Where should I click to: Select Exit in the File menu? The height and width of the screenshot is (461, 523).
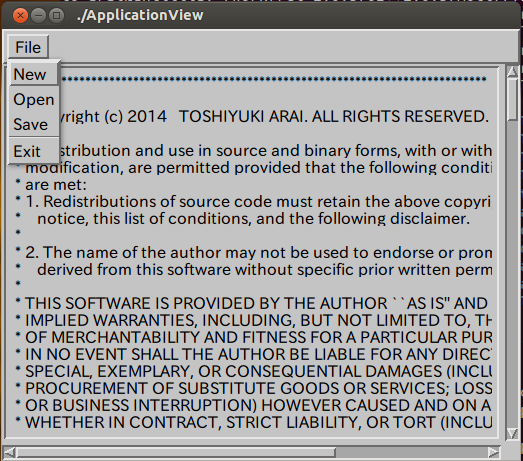(33, 151)
